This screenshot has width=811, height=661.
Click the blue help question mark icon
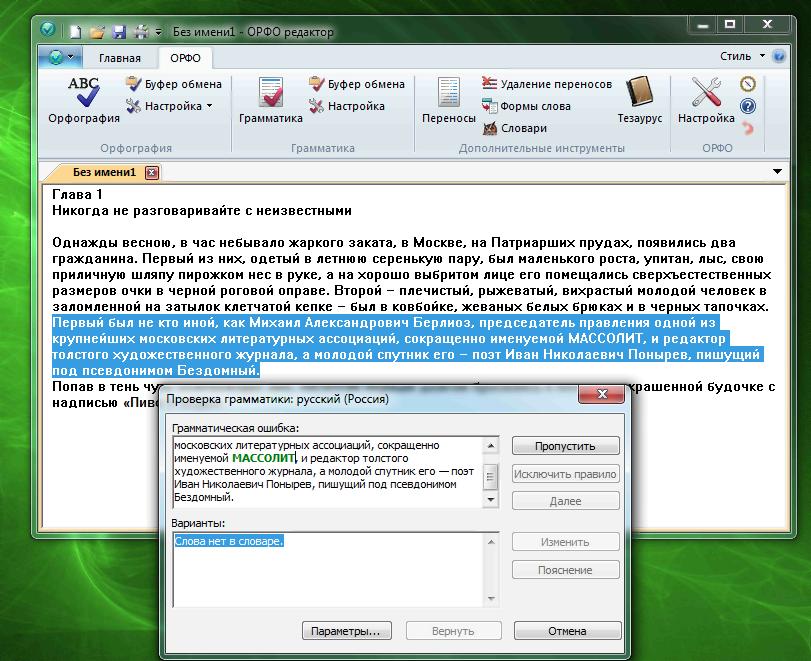pos(747,106)
